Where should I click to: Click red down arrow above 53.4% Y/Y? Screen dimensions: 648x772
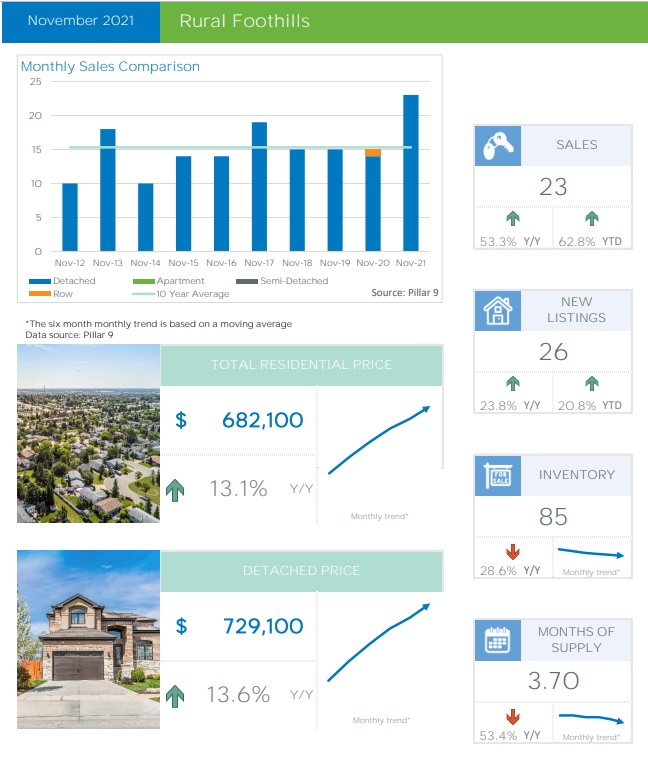[x=513, y=717]
